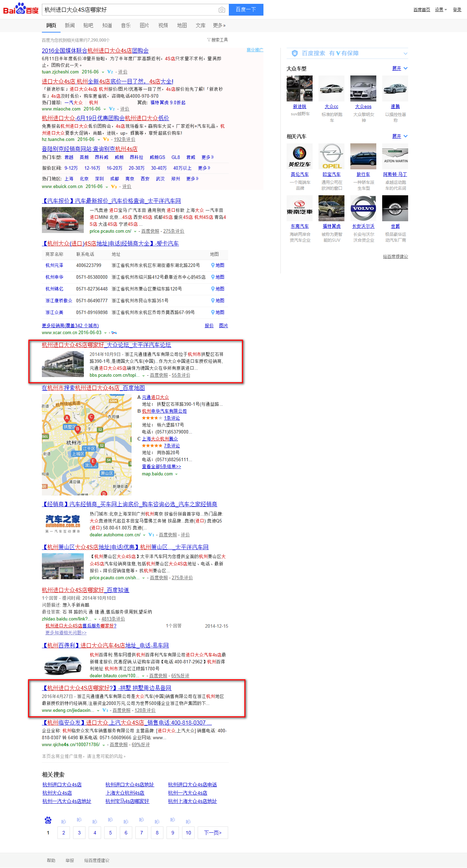Image resolution: width=467 pixels, height=868 pixels.
Task: Open 元通进口大众 map result link
Action: 155,397
